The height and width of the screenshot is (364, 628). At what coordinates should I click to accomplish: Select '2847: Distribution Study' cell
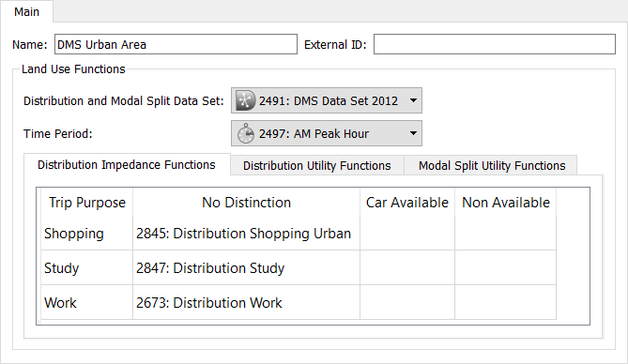pyautogui.click(x=246, y=268)
